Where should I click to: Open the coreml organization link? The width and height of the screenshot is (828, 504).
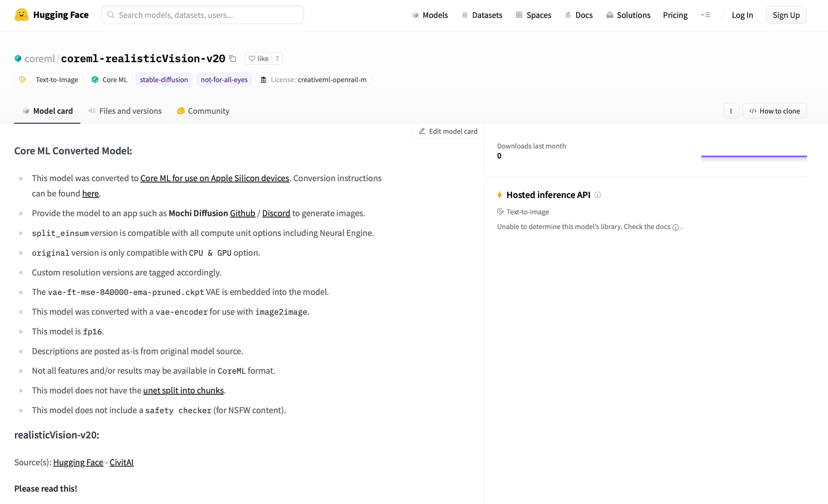point(40,58)
